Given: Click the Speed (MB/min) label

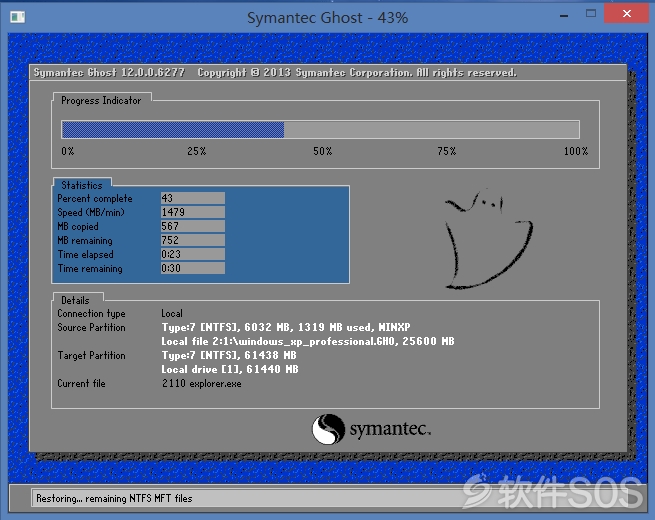Looking at the screenshot, I should [x=91, y=213].
